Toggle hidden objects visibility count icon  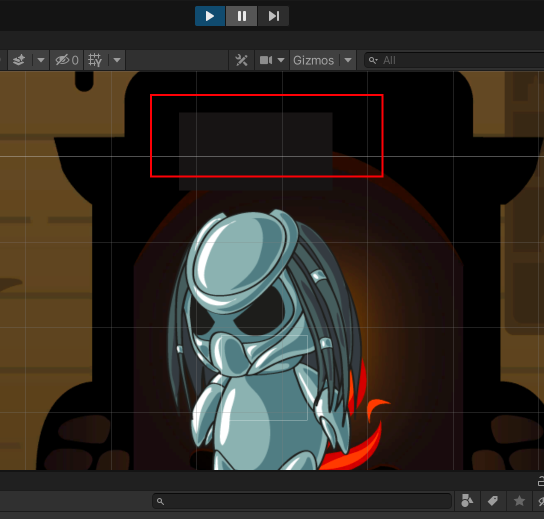[x=67, y=60]
